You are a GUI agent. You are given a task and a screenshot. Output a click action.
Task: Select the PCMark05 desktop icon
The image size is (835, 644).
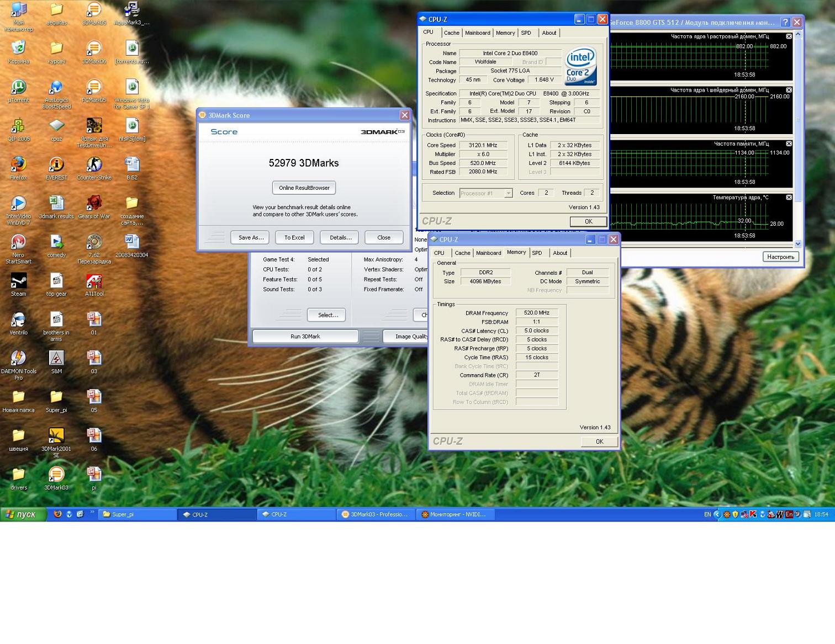click(x=94, y=92)
